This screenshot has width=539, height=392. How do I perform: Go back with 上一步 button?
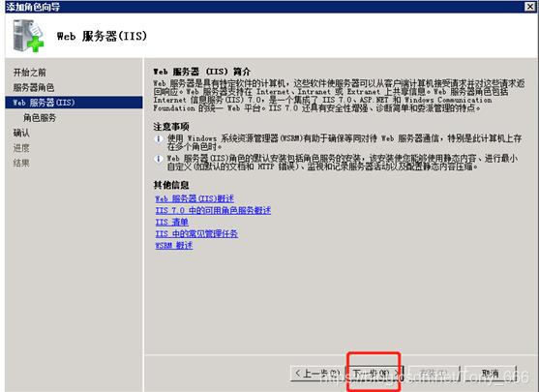(x=317, y=374)
